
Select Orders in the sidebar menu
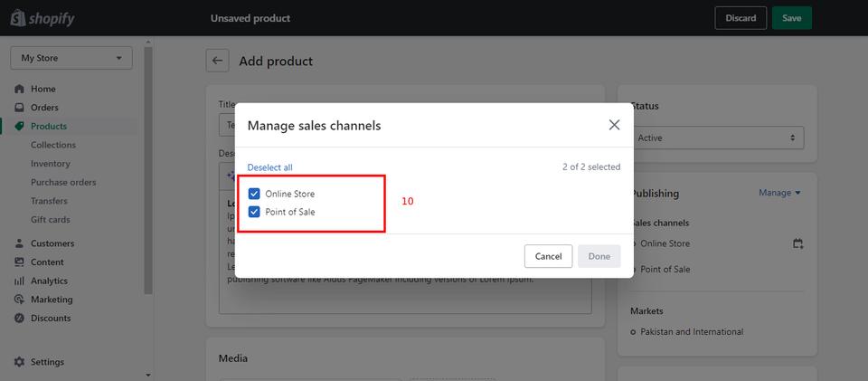44,108
